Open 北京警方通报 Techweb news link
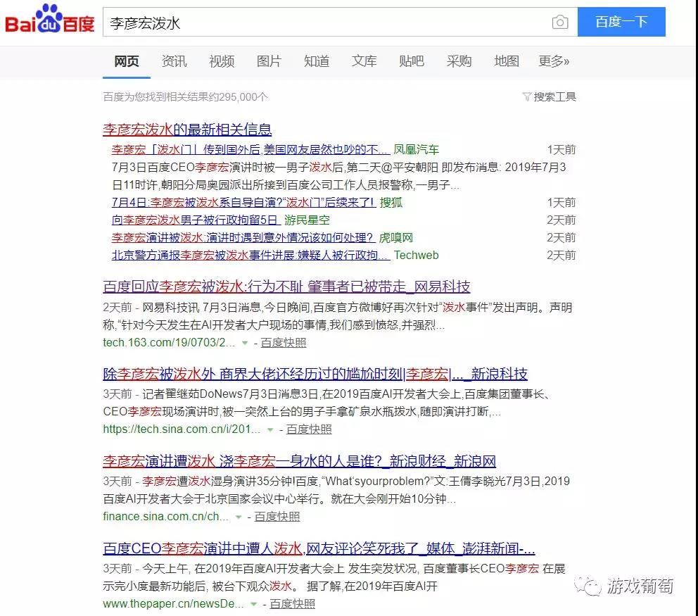 [x=250, y=256]
